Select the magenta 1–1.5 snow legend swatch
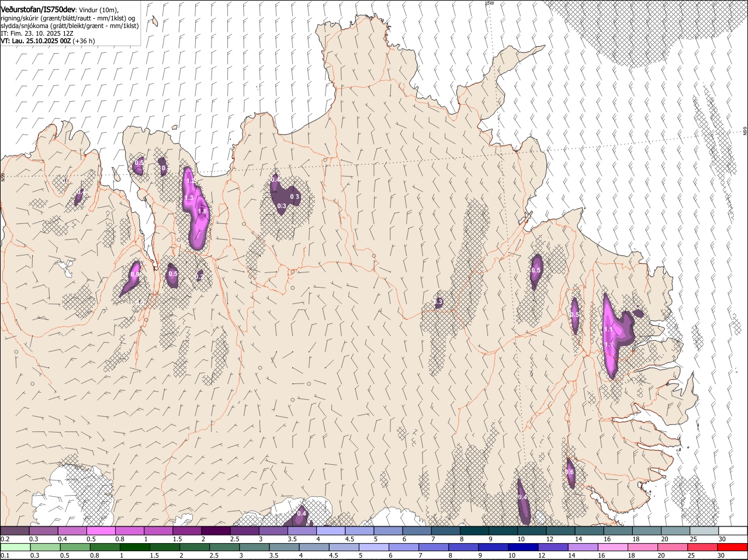This screenshot has height=560, width=748. pos(159,530)
